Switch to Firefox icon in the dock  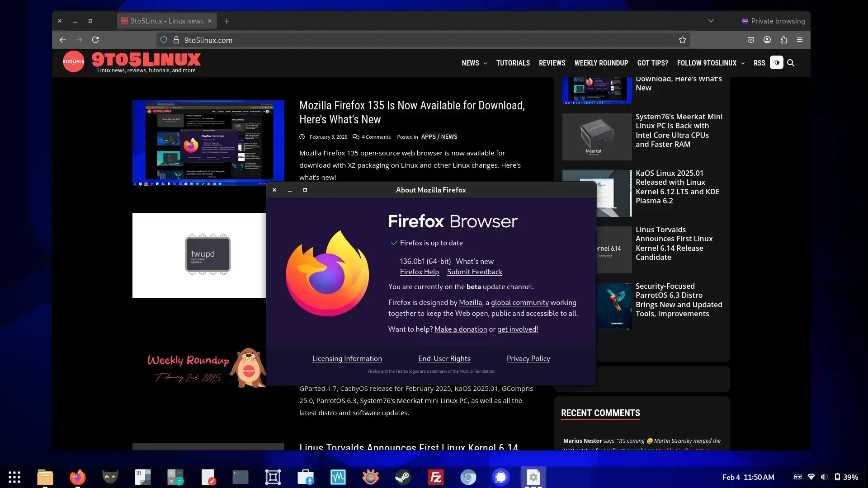tap(78, 477)
